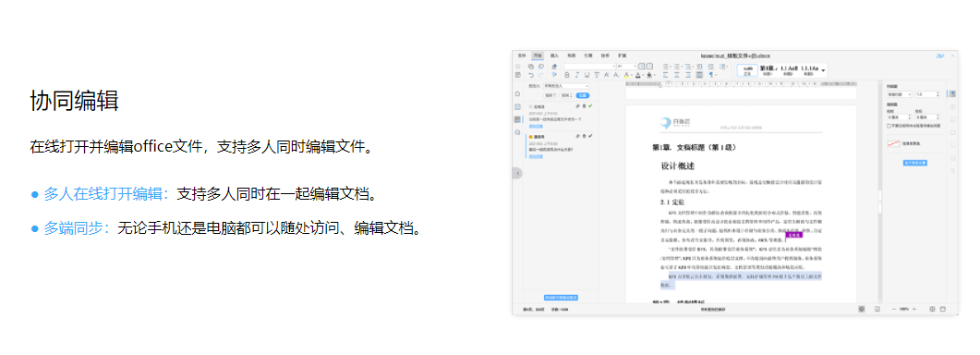The height and width of the screenshot is (355, 980).
Task: Click the Undo arrow icon
Action: 531,75
